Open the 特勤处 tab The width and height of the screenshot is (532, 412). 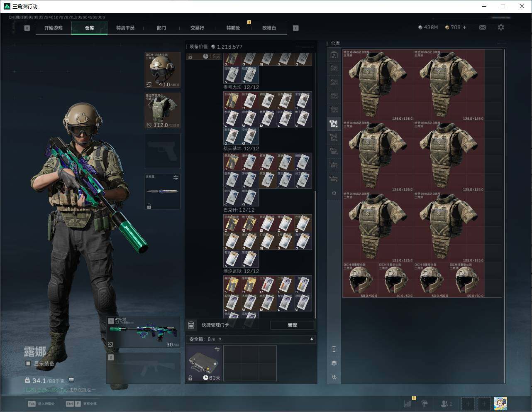click(x=233, y=28)
